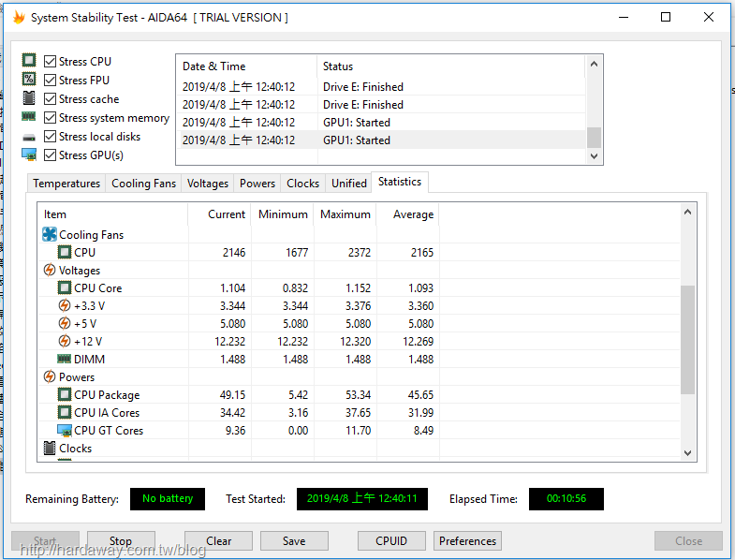735x560 pixels.
Task: Click the Item column header
Action: pyautogui.click(x=113, y=214)
